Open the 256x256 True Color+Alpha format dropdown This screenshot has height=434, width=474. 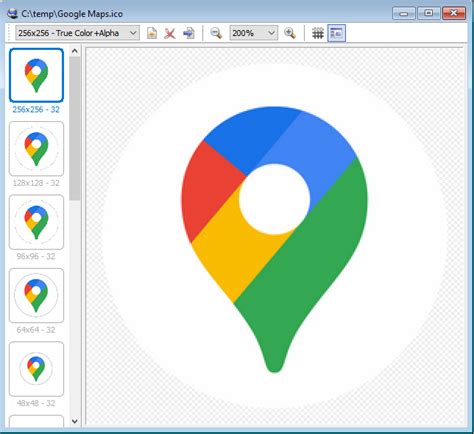tap(77, 33)
